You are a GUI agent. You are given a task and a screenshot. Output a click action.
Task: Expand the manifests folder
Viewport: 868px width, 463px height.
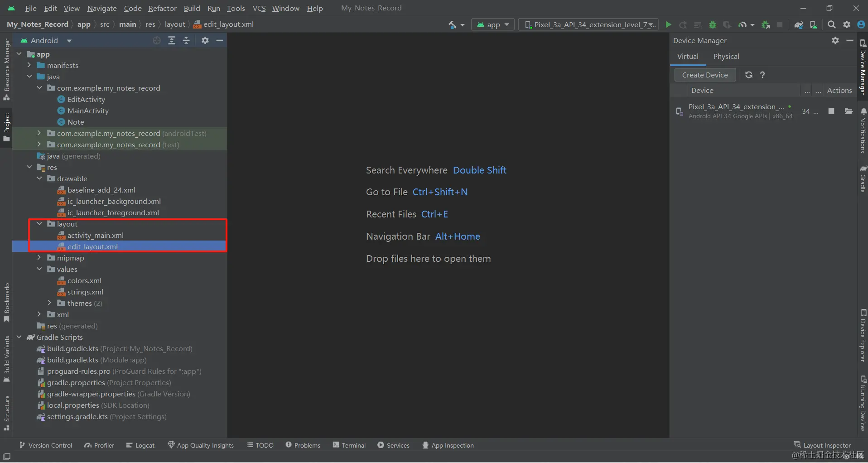coord(29,65)
